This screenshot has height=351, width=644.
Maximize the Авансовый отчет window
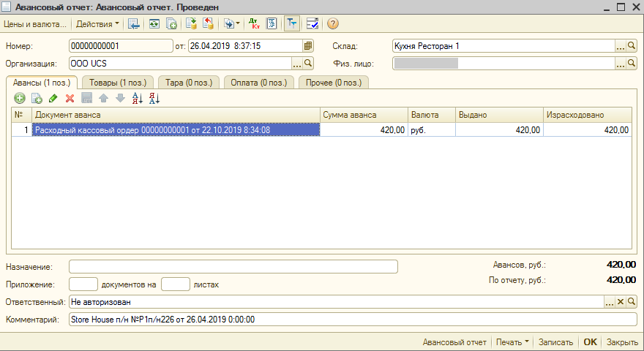(621, 7)
